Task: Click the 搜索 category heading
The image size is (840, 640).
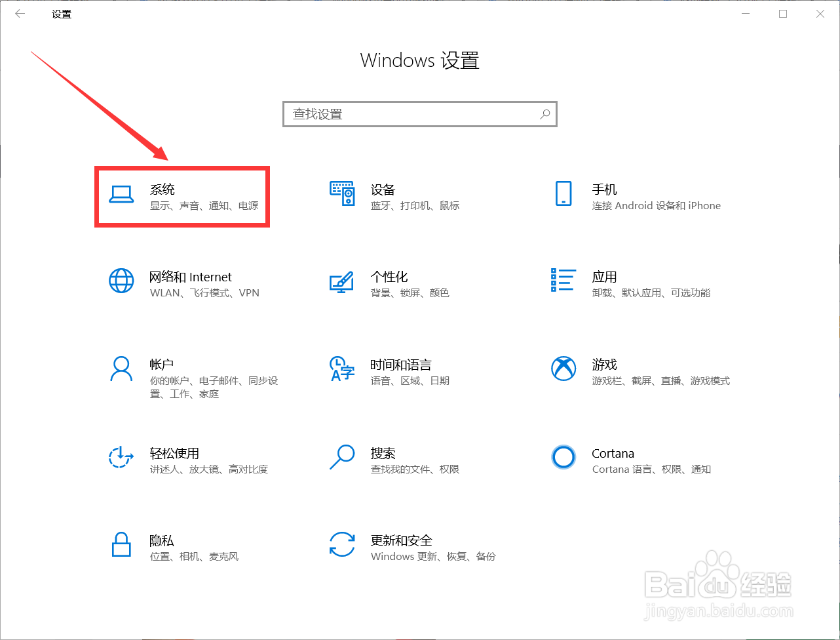Action: tap(383, 453)
